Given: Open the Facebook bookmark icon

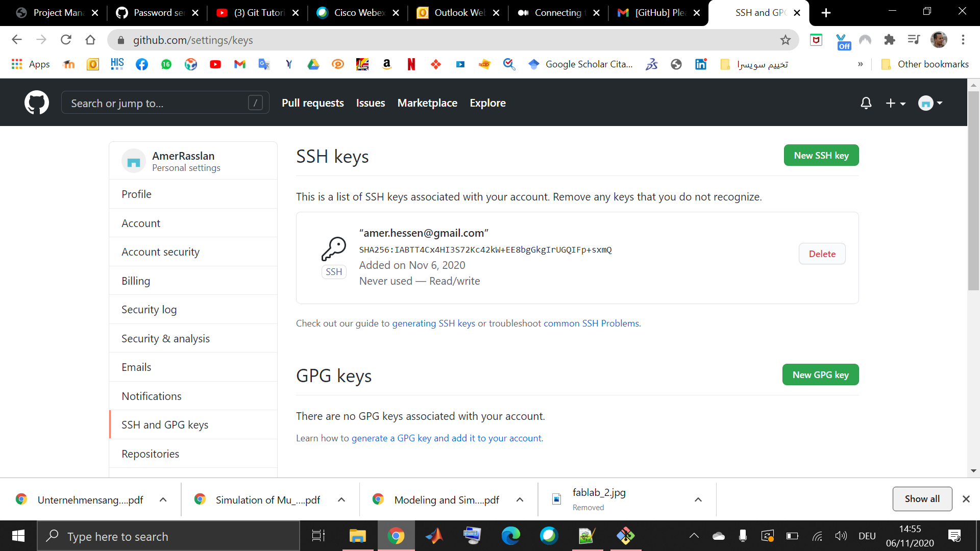Looking at the screenshot, I should (142, 64).
